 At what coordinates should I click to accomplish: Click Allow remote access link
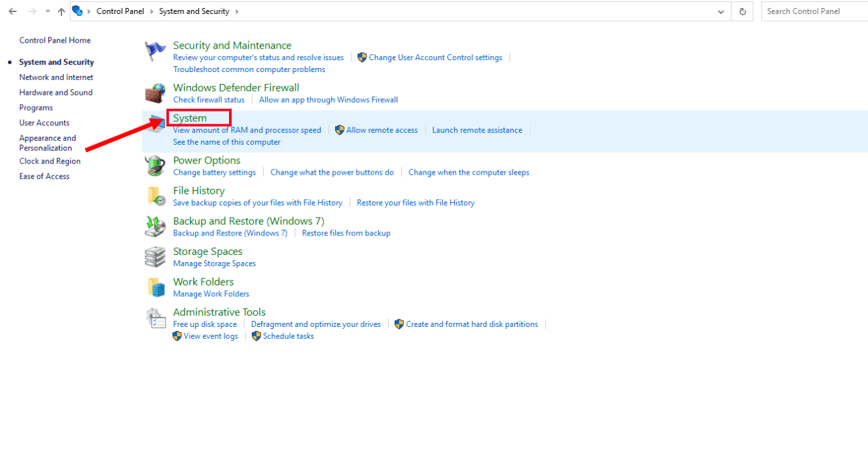coord(382,131)
